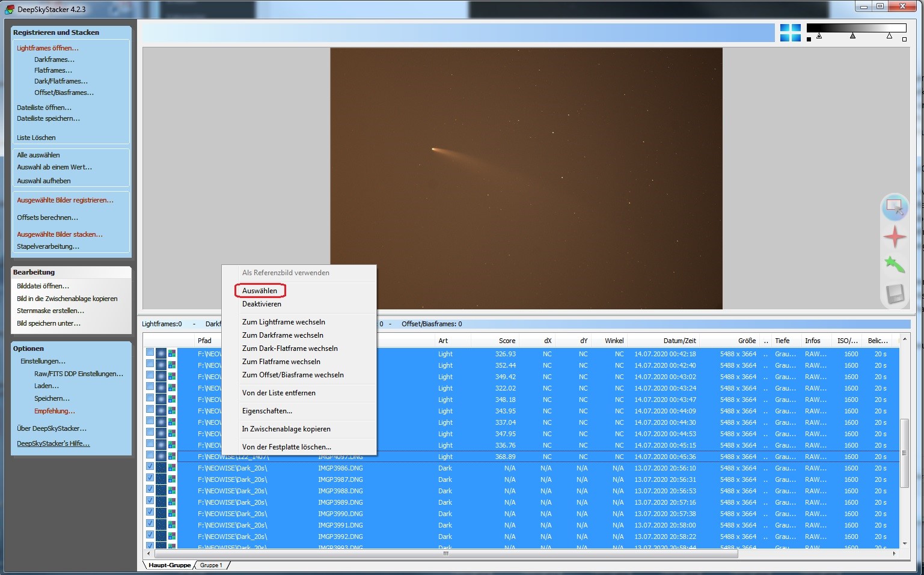The image size is (924, 575).
Task: Activate the rectangle selection tool
Action: pyautogui.click(x=895, y=208)
